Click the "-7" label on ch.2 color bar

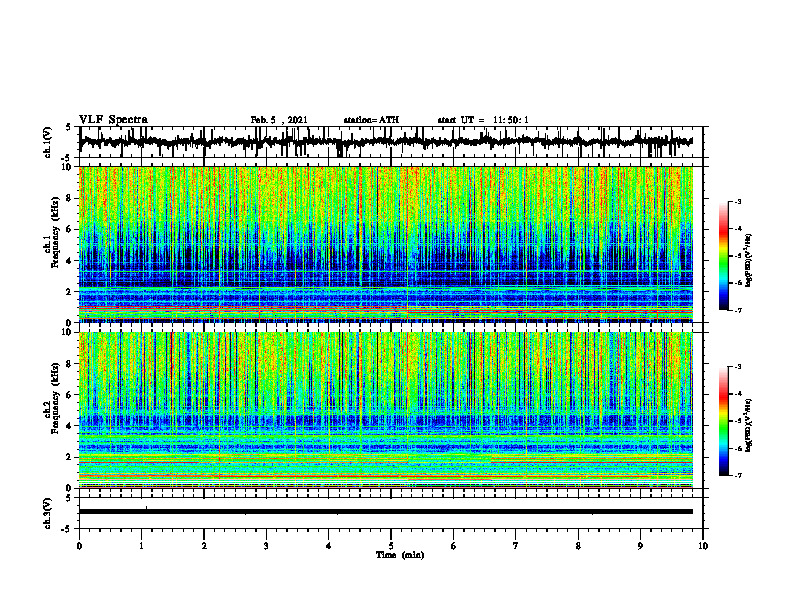tap(738, 475)
